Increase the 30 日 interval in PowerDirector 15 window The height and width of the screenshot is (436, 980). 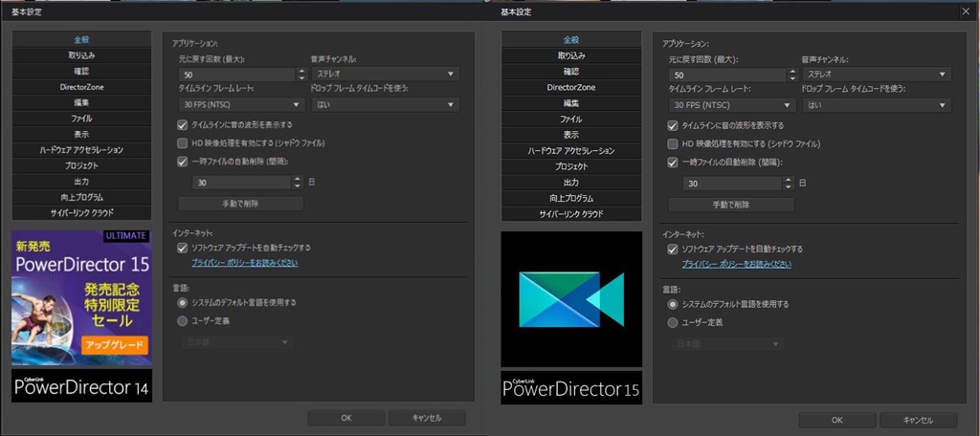pos(789,180)
